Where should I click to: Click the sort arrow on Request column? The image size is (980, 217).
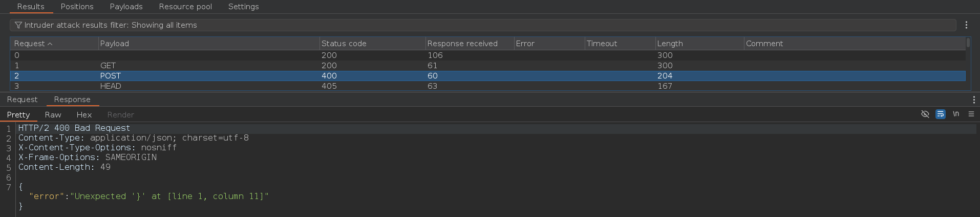pos(50,44)
